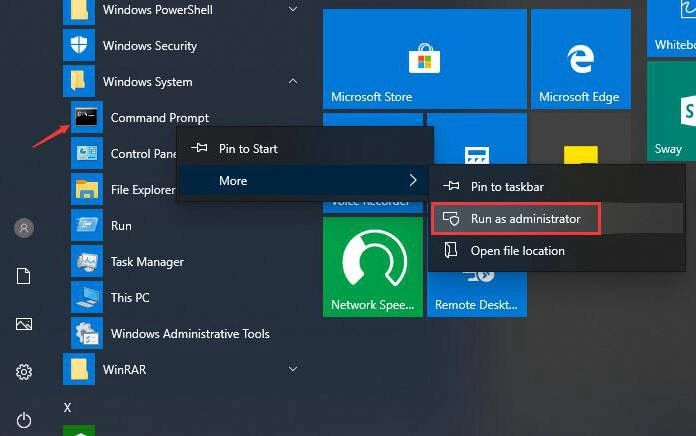Click the This PC icon
This screenshot has height=436, width=696.
(x=86, y=298)
